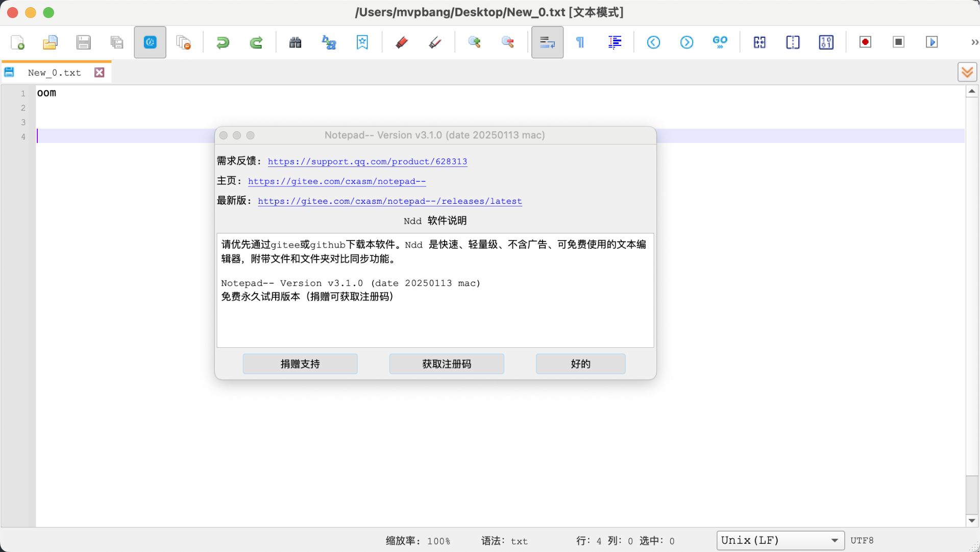Expand the hidden toolbar items with the chevron
Image resolution: width=980 pixels, height=552 pixels.
975,42
